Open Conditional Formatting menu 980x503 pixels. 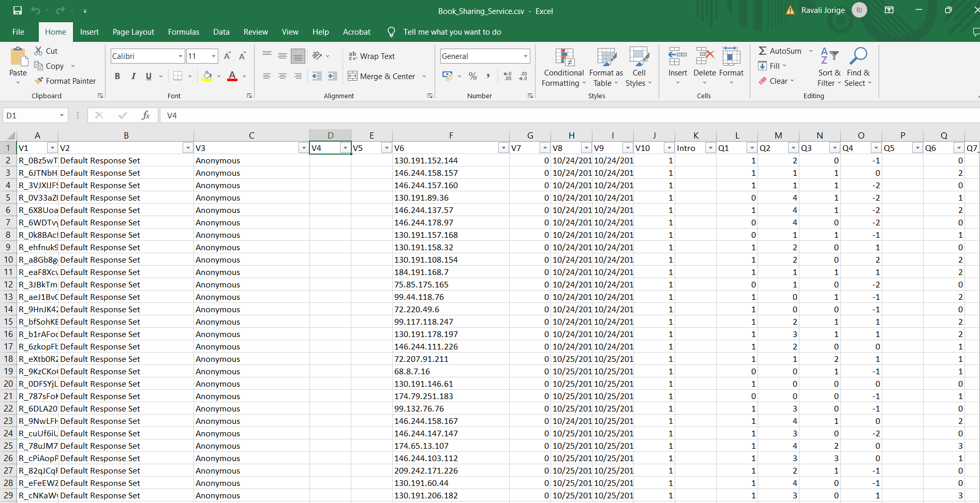pyautogui.click(x=563, y=68)
